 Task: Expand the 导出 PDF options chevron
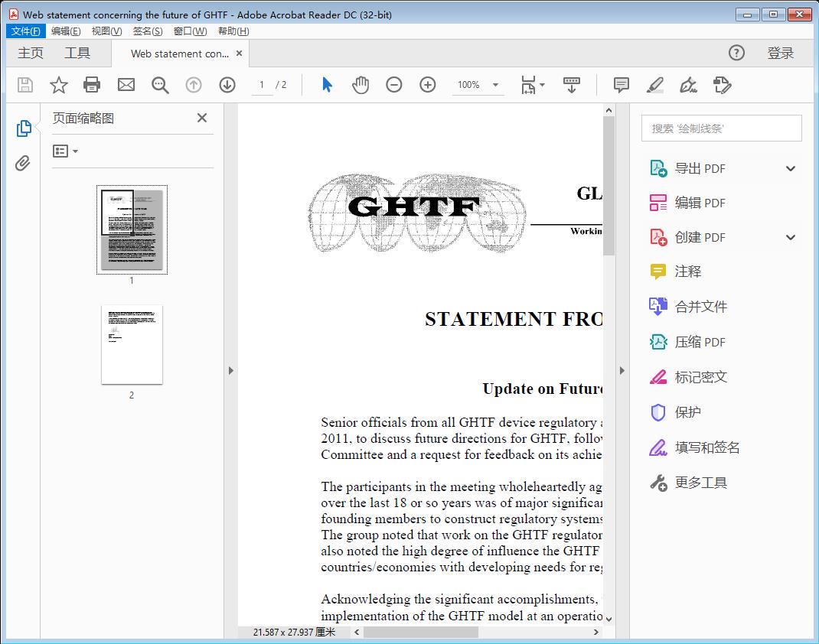tap(790, 168)
